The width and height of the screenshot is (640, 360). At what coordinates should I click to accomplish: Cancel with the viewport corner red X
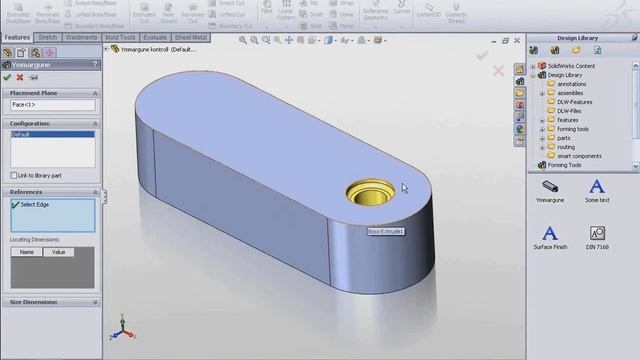[498, 71]
